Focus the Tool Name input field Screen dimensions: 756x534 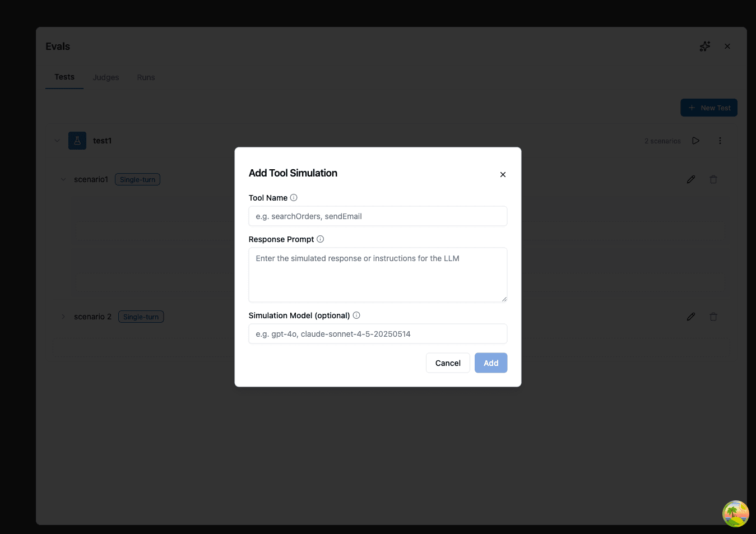pos(377,216)
